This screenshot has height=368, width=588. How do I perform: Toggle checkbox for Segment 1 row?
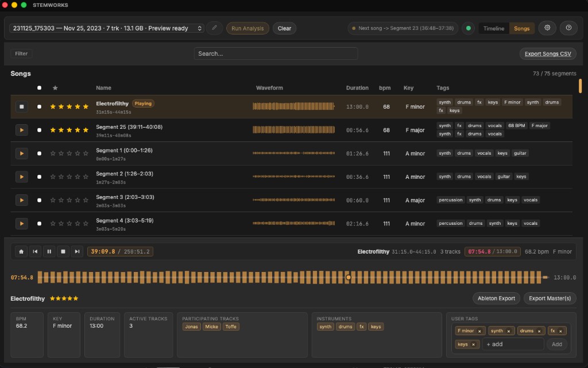click(40, 153)
